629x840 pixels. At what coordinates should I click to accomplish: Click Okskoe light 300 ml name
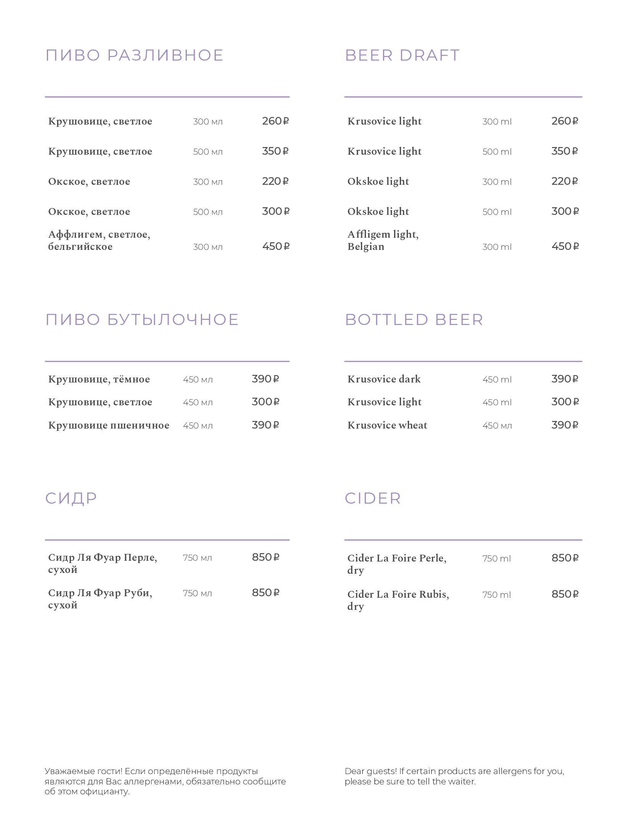pos(378,181)
